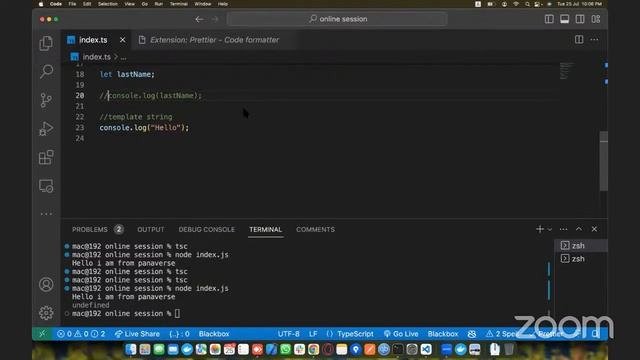Click the online session command center search
640x360 pixels.
coord(337,19)
